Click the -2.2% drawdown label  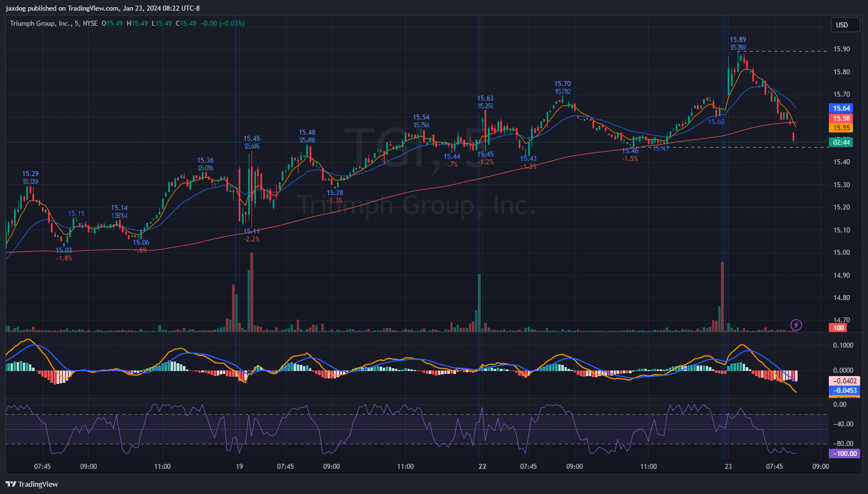click(x=252, y=239)
